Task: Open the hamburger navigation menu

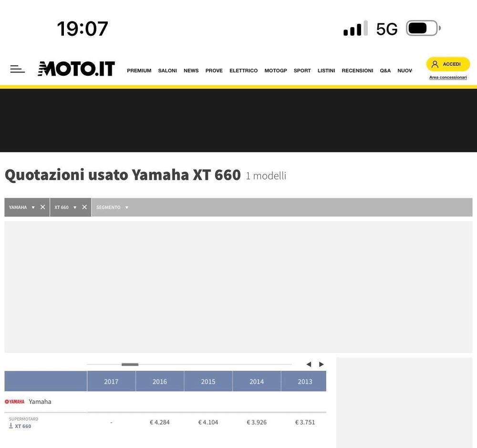Action: click(x=17, y=69)
